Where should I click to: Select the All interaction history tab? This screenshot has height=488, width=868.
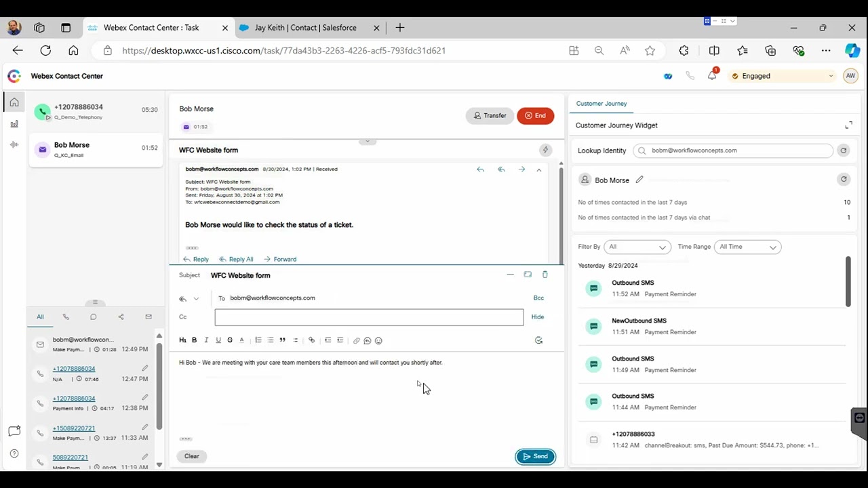[x=40, y=317]
